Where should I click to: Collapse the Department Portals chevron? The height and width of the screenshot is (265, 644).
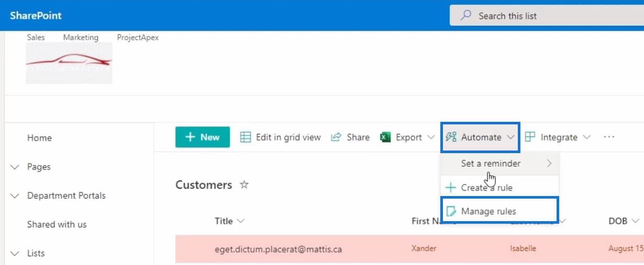click(14, 196)
